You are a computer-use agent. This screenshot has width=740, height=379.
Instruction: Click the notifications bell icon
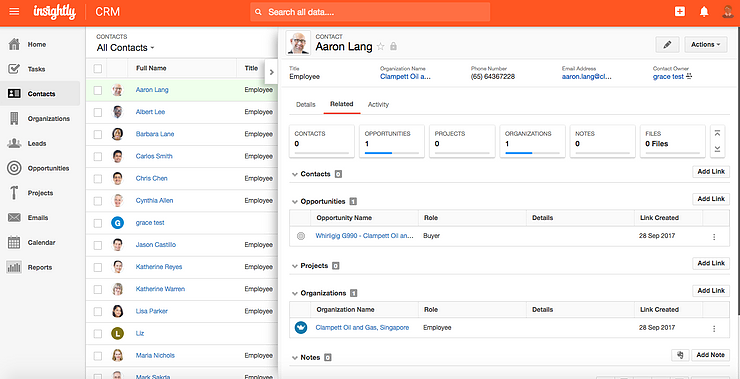pos(704,12)
